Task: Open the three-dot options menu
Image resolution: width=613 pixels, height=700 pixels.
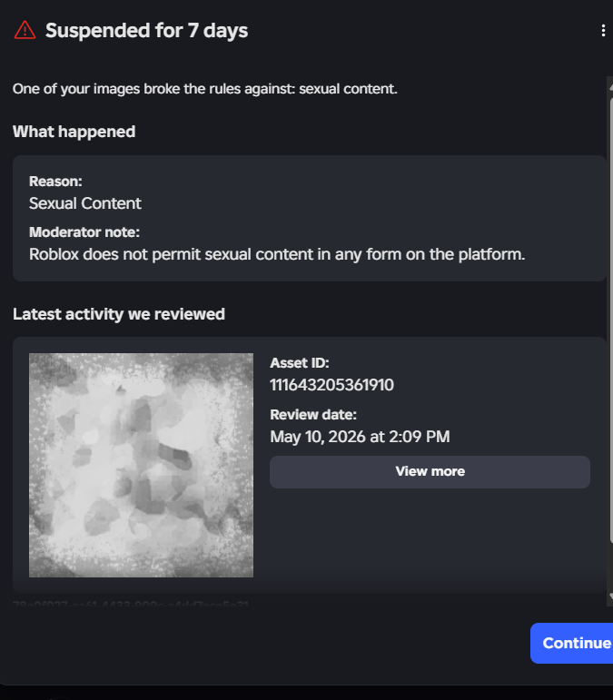Action: 603,30
